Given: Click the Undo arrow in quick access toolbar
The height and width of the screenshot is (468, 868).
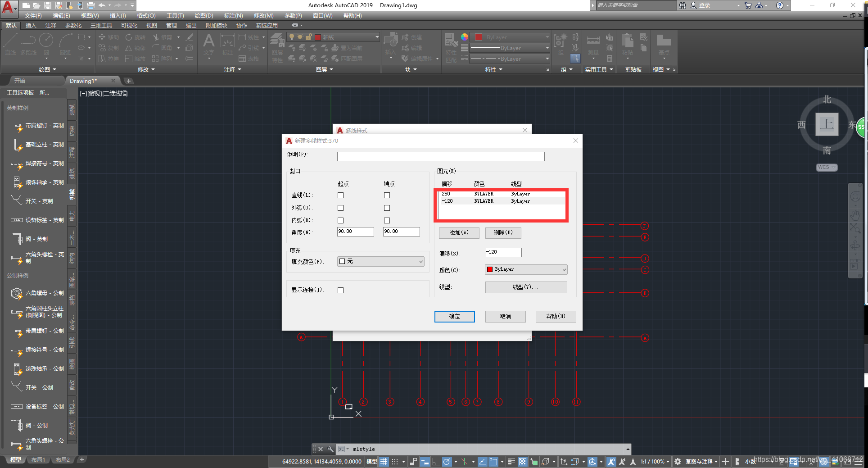Looking at the screenshot, I should [102, 5].
